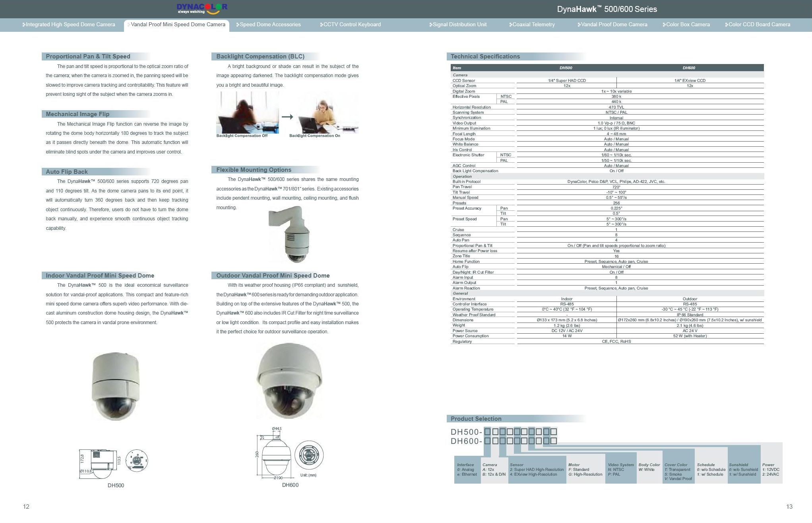Click the DH500 column header in spec table
The height and width of the screenshot is (523, 812).
tap(566, 68)
